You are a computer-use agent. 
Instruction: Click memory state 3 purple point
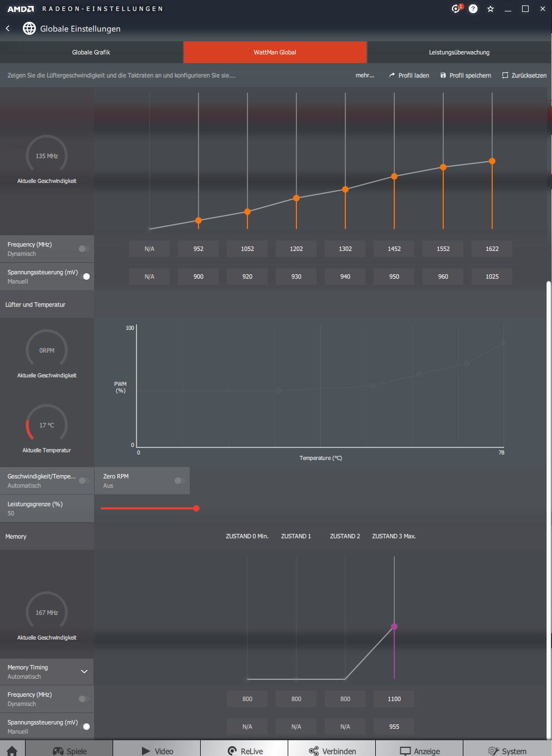(394, 626)
